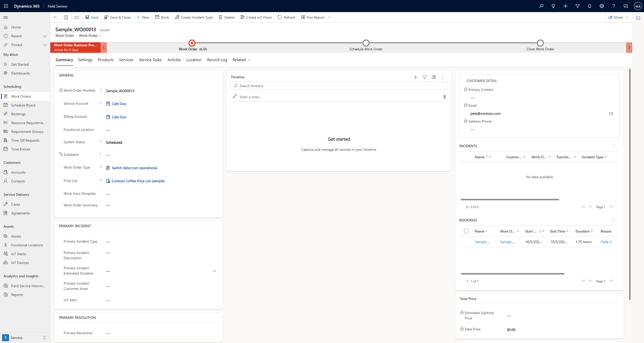Click the Refresh command
This screenshot has width=644, height=343.
tap(286, 17)
